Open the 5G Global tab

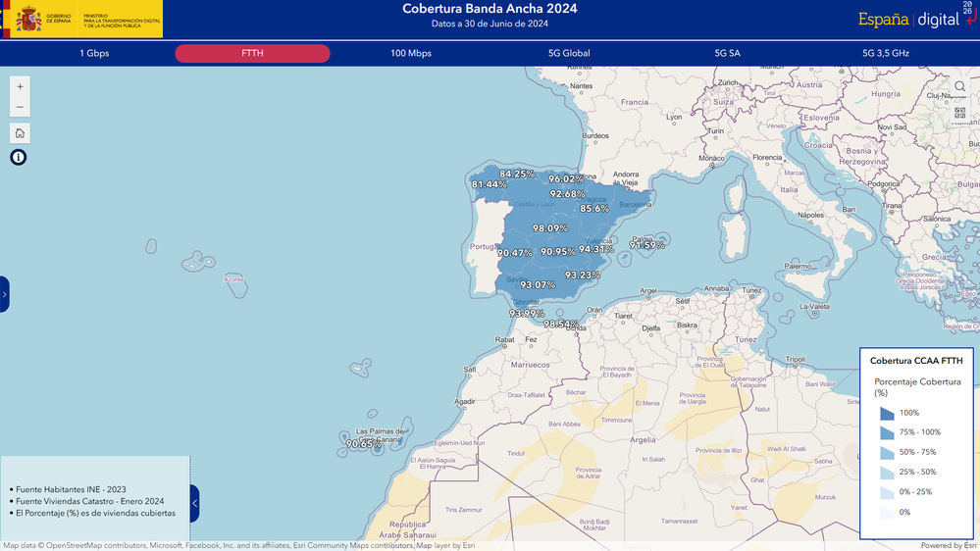[x=569, y=53]
